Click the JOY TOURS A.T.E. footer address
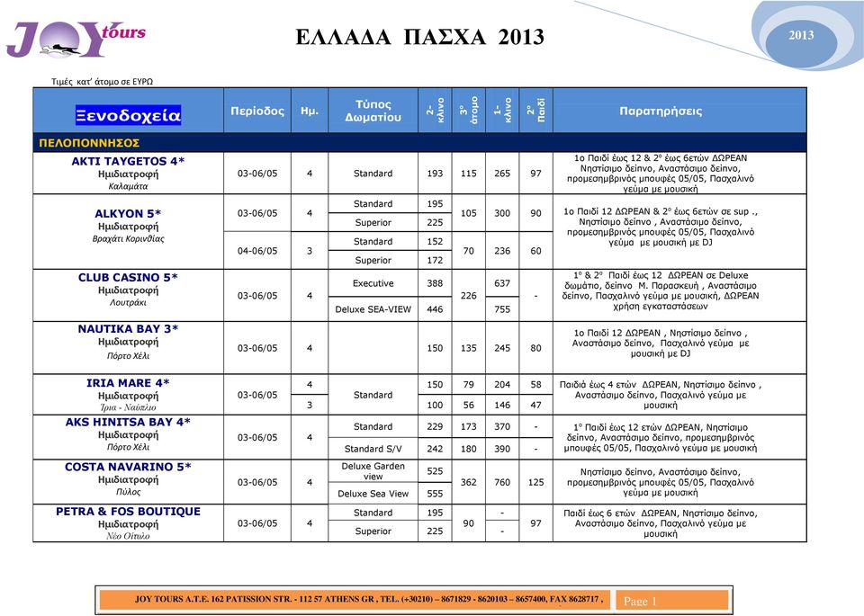The height and width of the screenshot is (616, 864). 369,599
